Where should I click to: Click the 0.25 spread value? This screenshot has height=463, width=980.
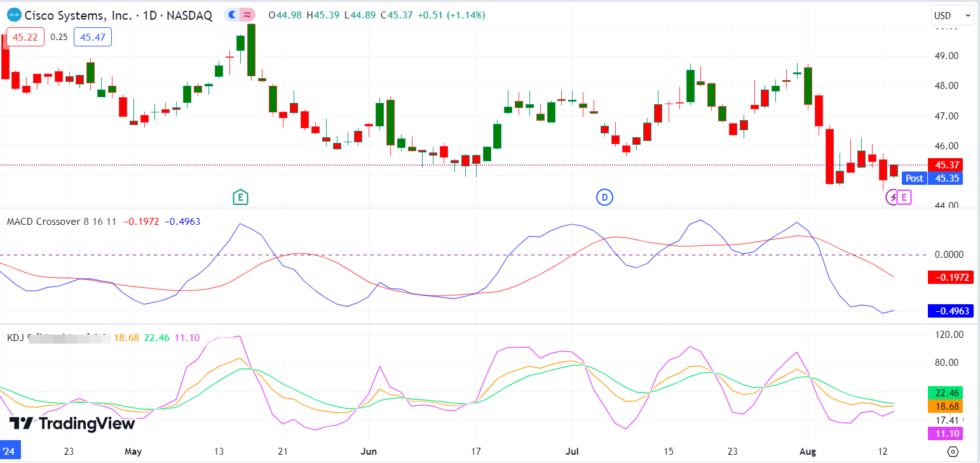(x=59, y=37)
